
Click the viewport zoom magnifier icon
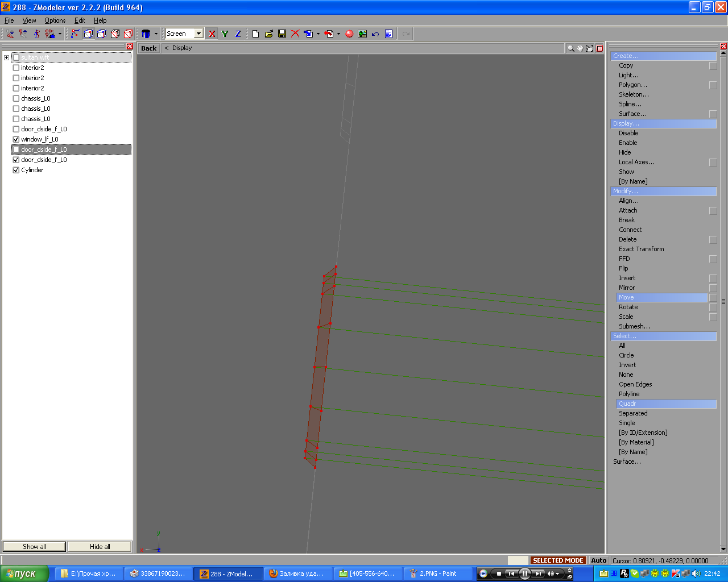[570, 48]
